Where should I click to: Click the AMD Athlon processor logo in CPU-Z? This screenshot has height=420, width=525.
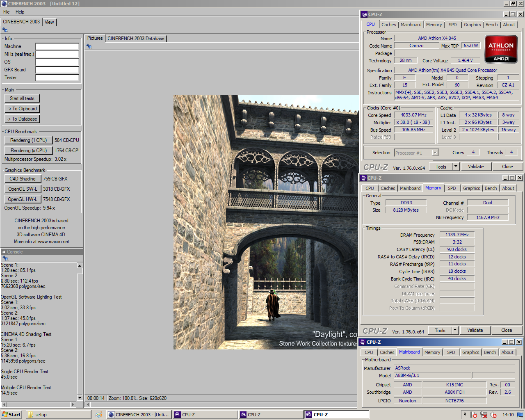click(501, 49)
